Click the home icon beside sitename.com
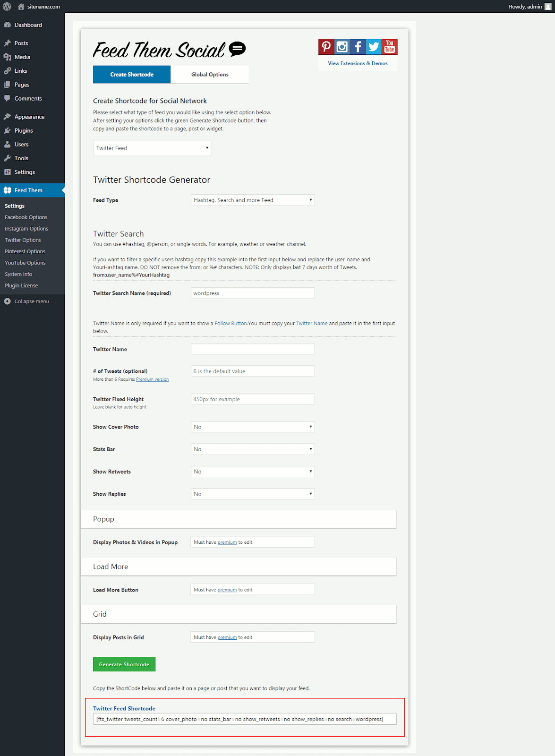This screenshot has width=555, height=756. click(x=21, y=7)
